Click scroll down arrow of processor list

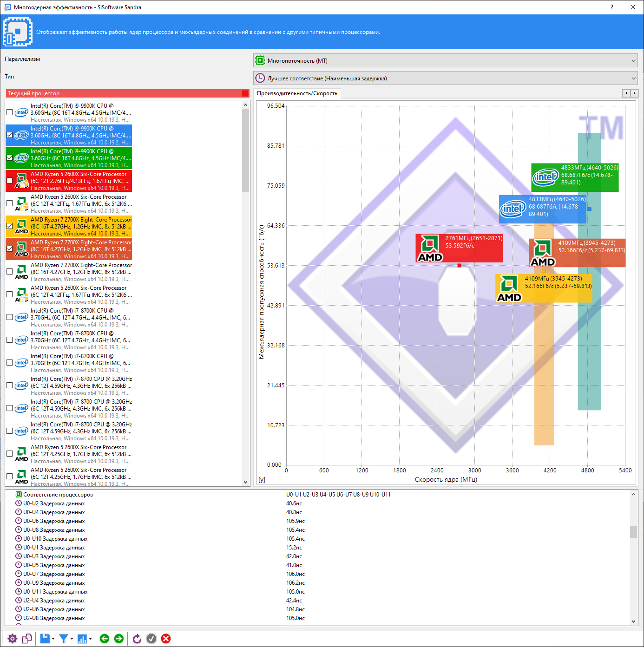(x=246, y=482)
